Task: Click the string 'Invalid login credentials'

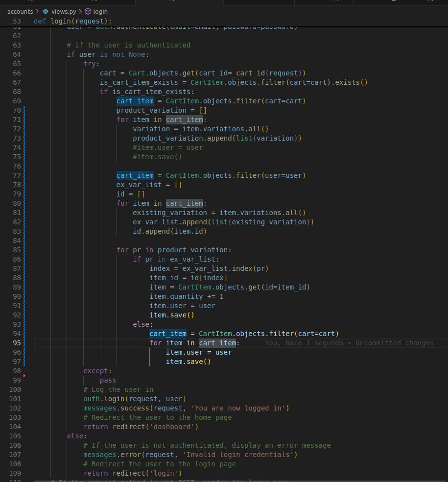Action: (238, 455)
